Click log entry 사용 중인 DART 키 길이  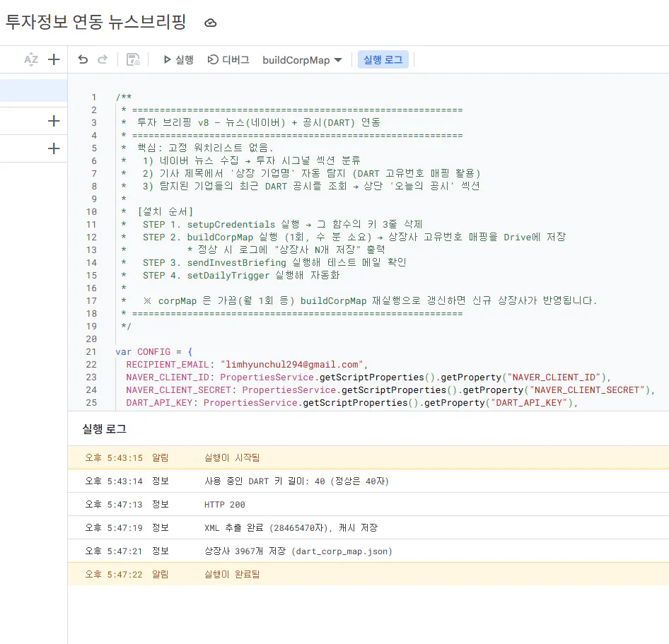[368, 481]
